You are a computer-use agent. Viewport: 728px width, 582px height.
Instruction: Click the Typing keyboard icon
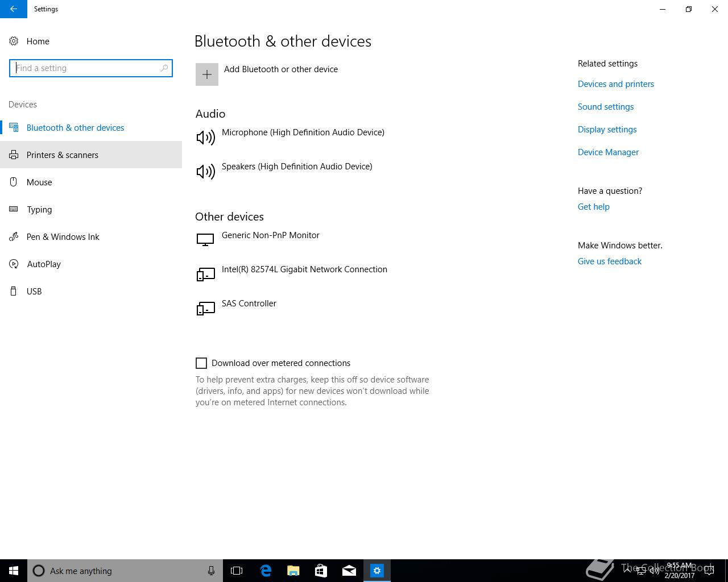pos(14,209)
